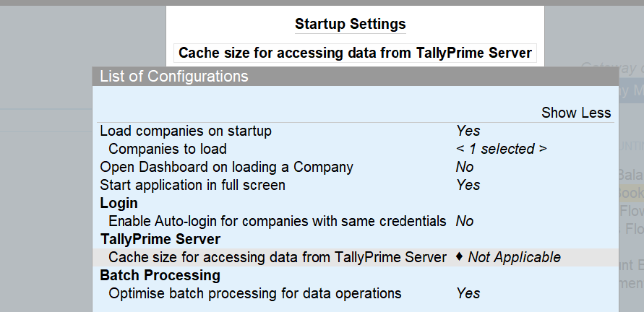Select the highlighted Cache size configuration row label

tap(278, 257)
